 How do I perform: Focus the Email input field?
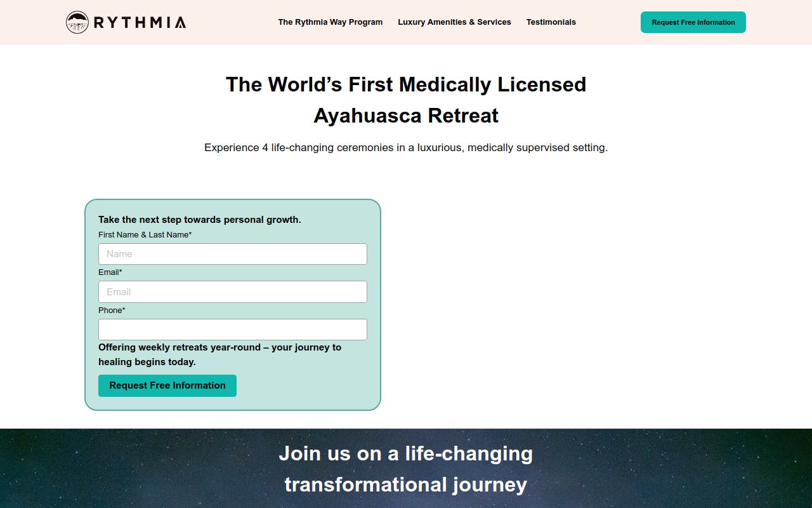pyautogui.click(x=233, y=292)
